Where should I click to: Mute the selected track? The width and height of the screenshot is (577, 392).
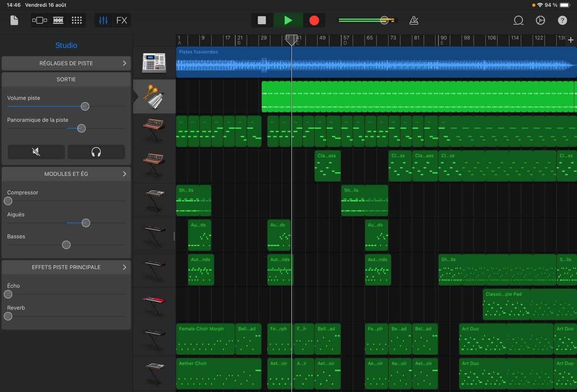(36, 152)
